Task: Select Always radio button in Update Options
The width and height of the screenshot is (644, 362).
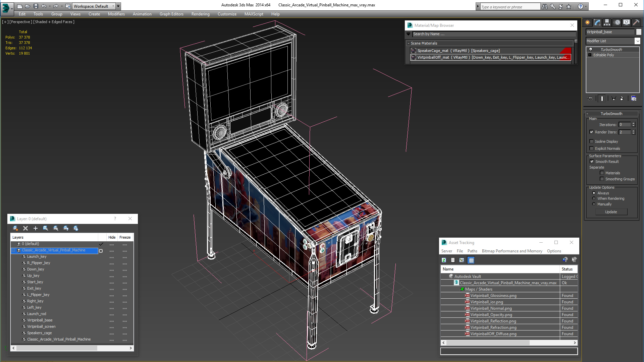Action: 594,193
